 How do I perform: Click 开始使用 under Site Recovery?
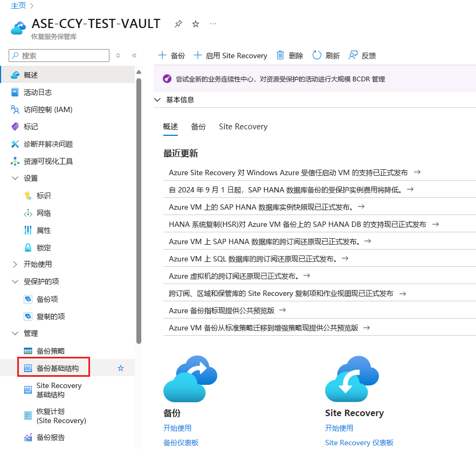[x=339, y=428]
